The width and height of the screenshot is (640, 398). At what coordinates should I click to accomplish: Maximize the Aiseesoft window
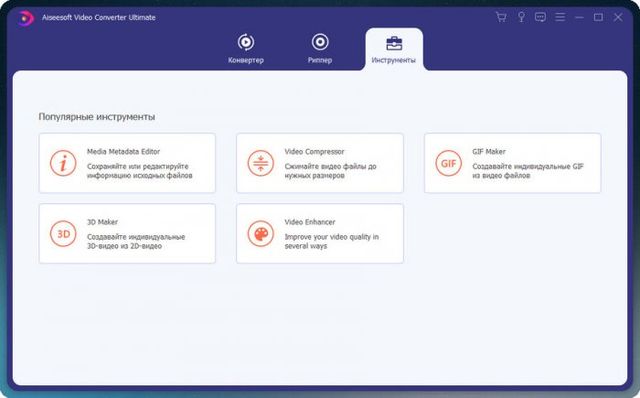pyautogui.click(x=598, y=17)
